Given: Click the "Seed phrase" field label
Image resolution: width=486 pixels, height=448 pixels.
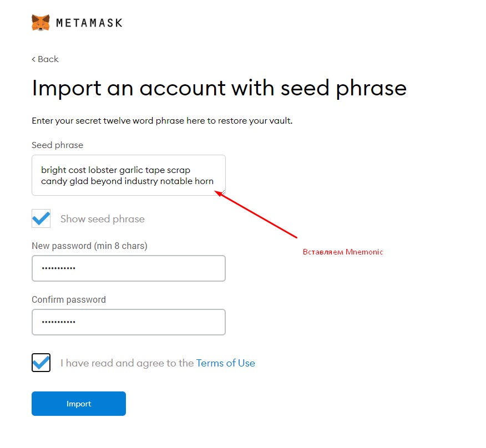Looking at the screenshot, I should coord(57,145).
